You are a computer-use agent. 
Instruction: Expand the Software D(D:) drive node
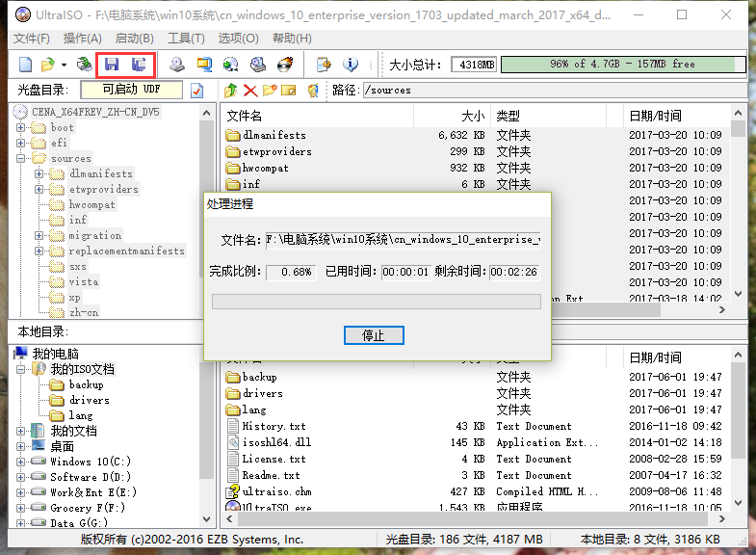pos(21,477)
